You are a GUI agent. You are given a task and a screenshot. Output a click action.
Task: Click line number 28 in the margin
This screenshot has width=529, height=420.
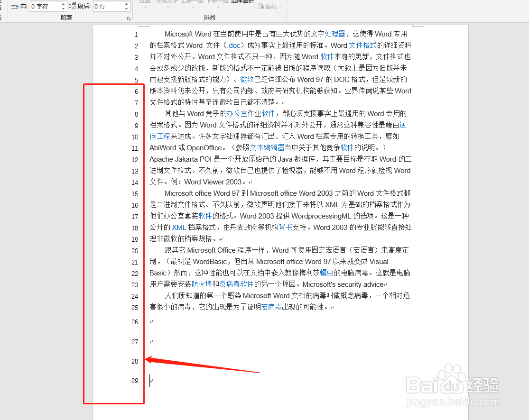point(135,362)
